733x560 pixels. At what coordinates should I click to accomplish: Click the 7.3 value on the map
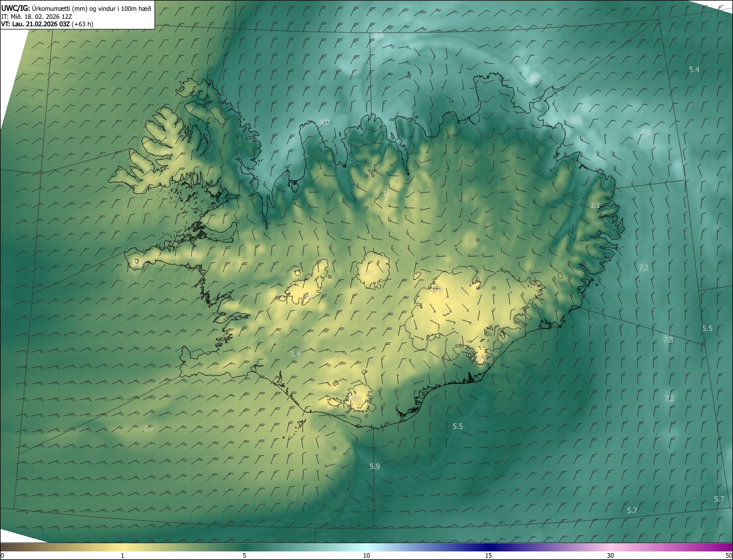[668, 340]
